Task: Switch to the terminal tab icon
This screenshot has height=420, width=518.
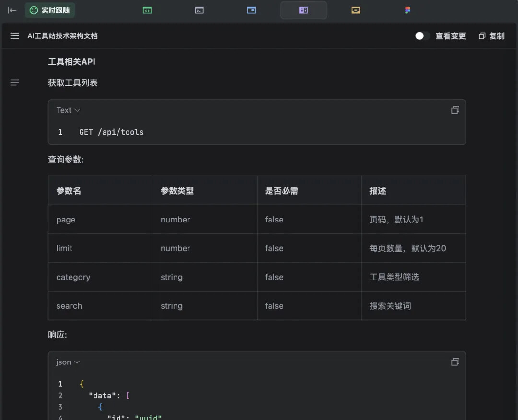Action: tap(200, 10)
